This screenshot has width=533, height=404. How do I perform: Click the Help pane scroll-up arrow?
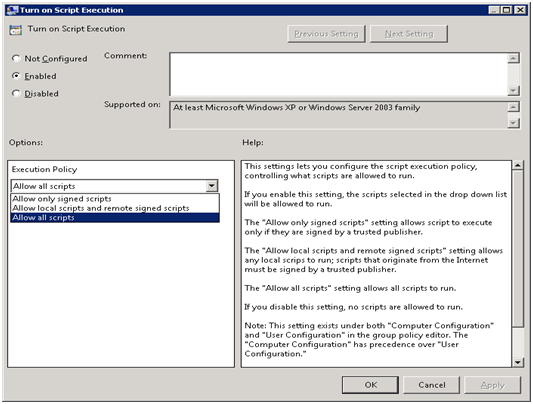tap(518, 165)
